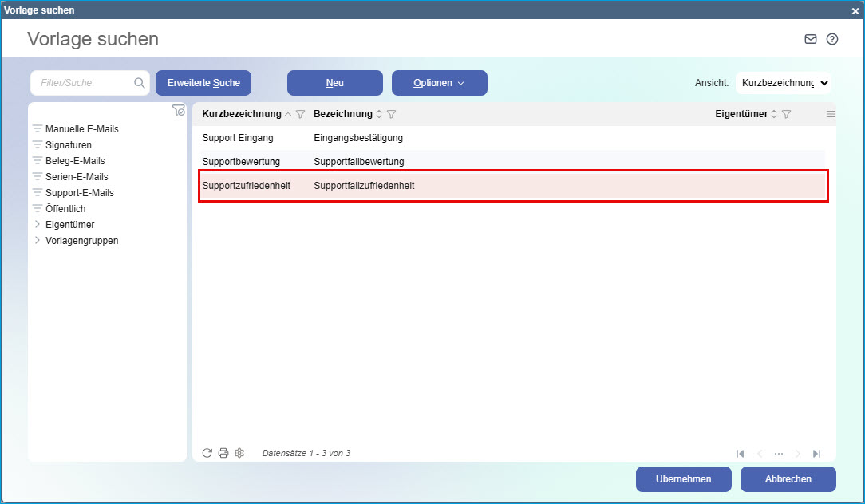Click the tree filter reset icon
The height and width of the screenshot is (504, 865).
click(179, 111)
